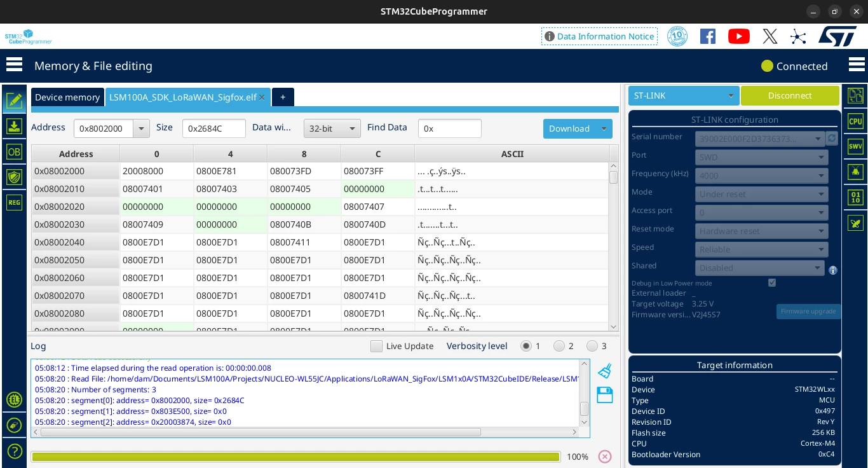Image resolution: width=868 pixels, height=468 pixels.
Task: Switch to the Device memory tab
Action: click(67, 97)
